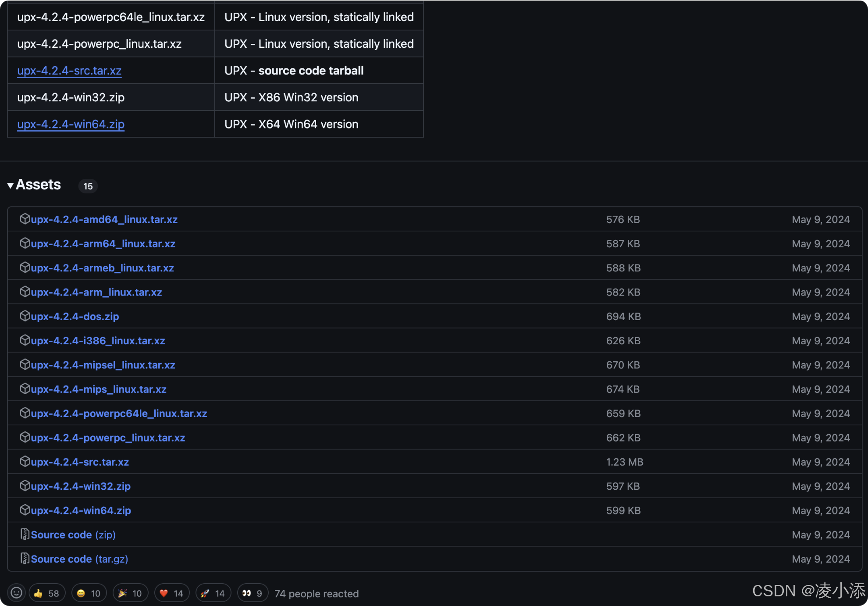Toggle the rocket reaction with 14
The height and width of the screenshot is (606, 868).
[x=213, y=593]
